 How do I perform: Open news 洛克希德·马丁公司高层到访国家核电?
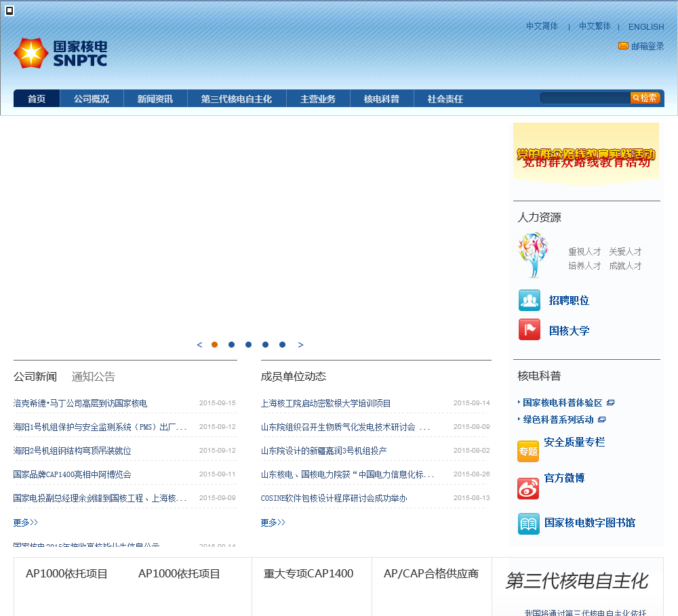pyautogui.click(x=80, y=403)
